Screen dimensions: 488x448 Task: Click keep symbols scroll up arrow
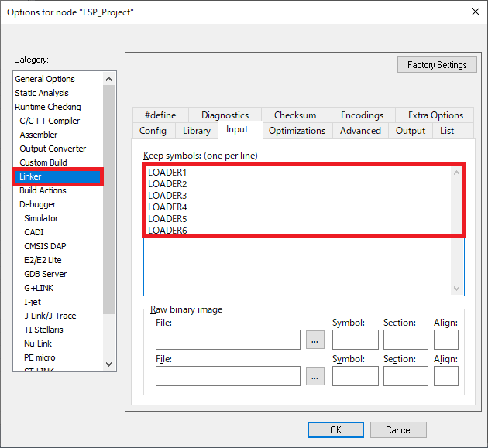pos(456,173)
